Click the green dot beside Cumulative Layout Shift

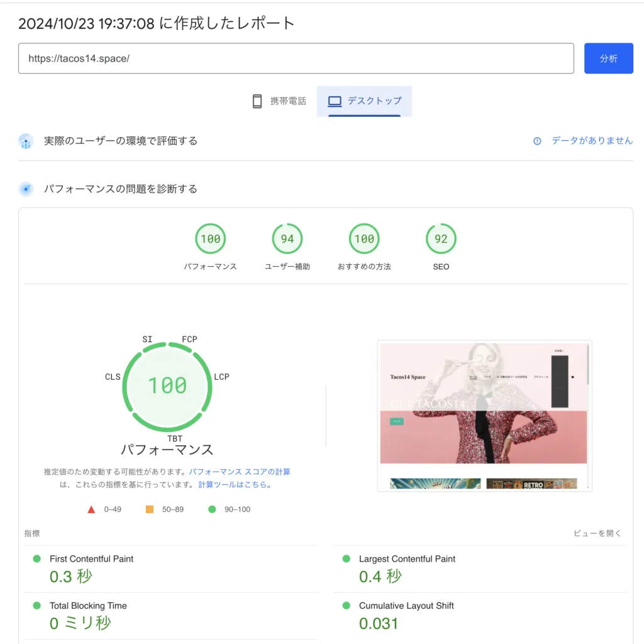coord(347,606)
